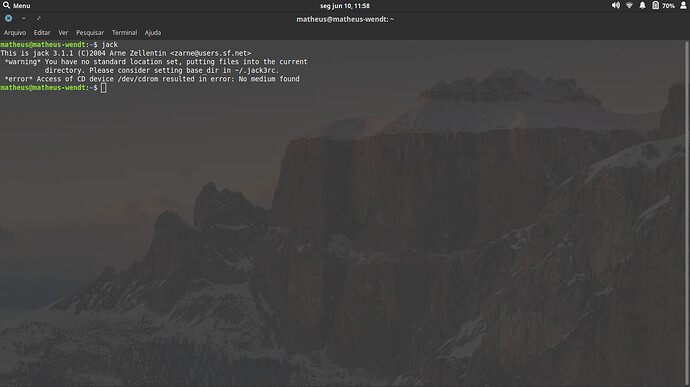The height and width of the screenshot is (387, 690).
Task: Check the battery indicator at 70%
Action: (x=663, y=6)
